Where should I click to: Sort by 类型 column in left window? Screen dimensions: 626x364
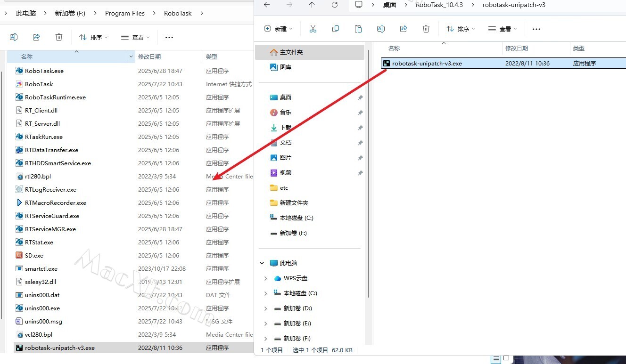tap(212, 57)
